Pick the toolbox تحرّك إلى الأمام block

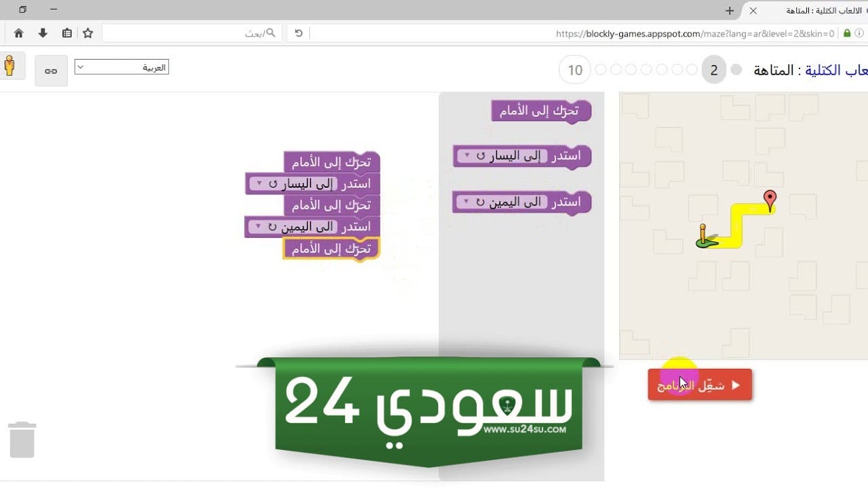[x=541, y=111]
